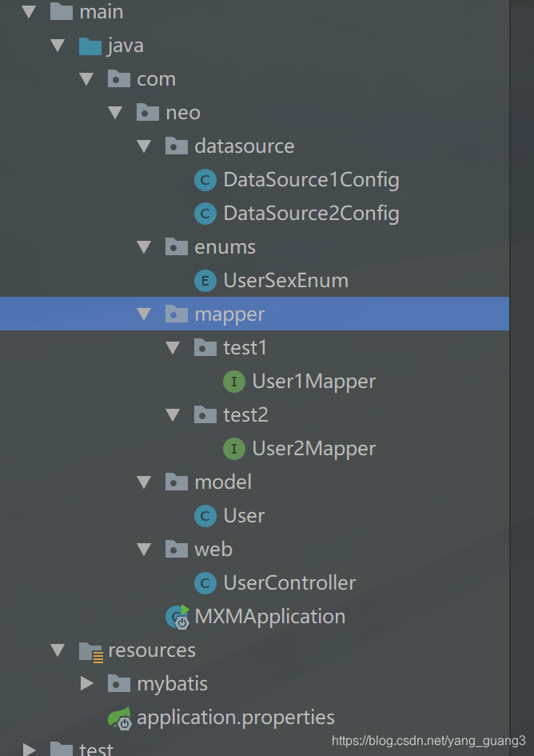
Task: Collapse the datasource package
Action: (144, 146)
